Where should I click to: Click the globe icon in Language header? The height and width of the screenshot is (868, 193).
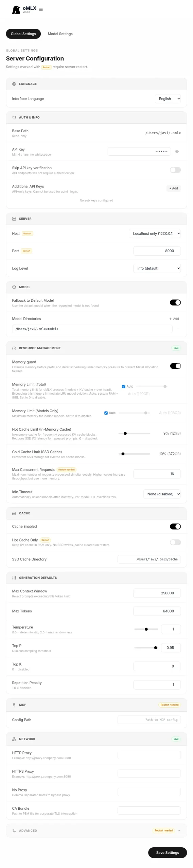pos(14,84)
